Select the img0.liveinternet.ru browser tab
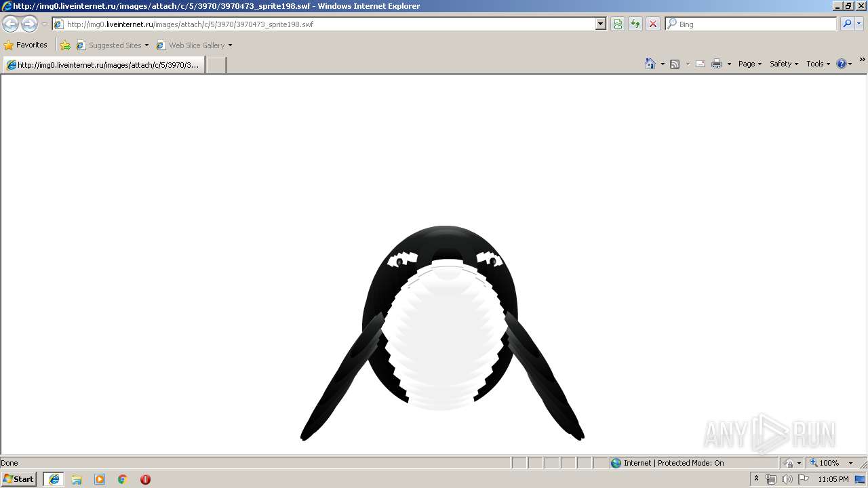The height and width of the screenshot is (488, 868). click(x=104, y=65)
